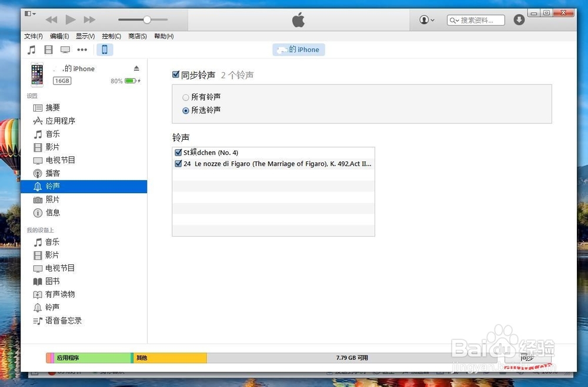Viewport: 588px width, 387px height.
Task: Uncheck the 同步铃声 checkbox
Action: point(175,75)
